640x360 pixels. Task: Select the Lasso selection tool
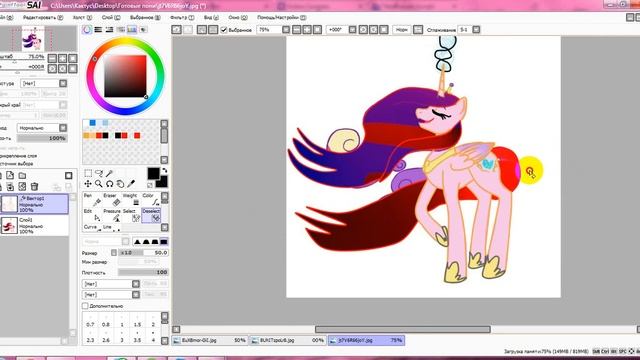click(98, 173)
